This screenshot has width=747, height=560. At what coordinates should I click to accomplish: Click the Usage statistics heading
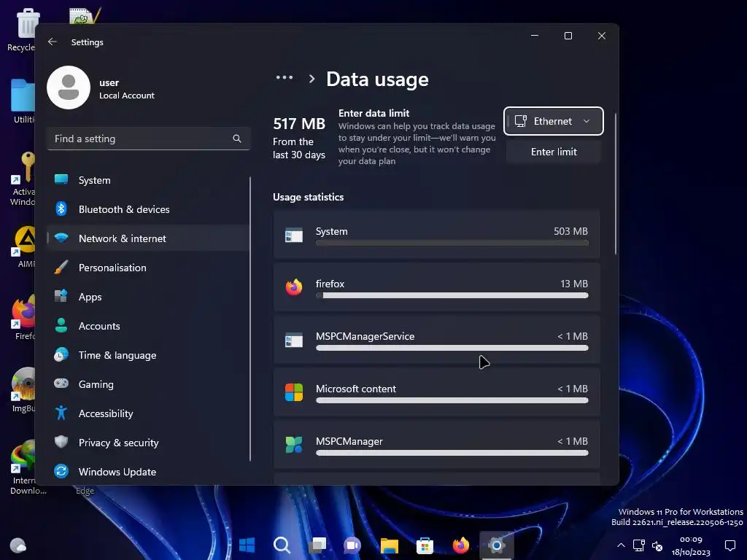point(309,197)
